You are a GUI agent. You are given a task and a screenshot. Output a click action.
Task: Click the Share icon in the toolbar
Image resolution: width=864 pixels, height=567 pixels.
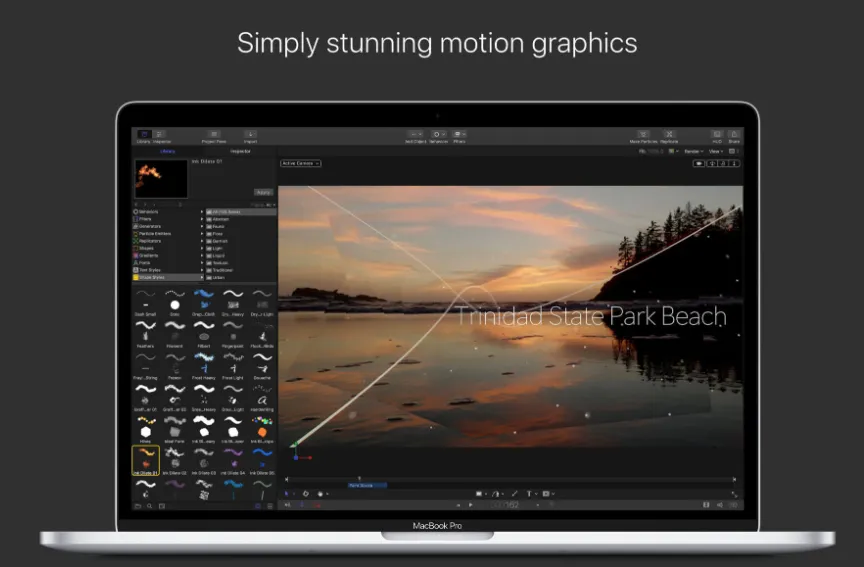734,134
